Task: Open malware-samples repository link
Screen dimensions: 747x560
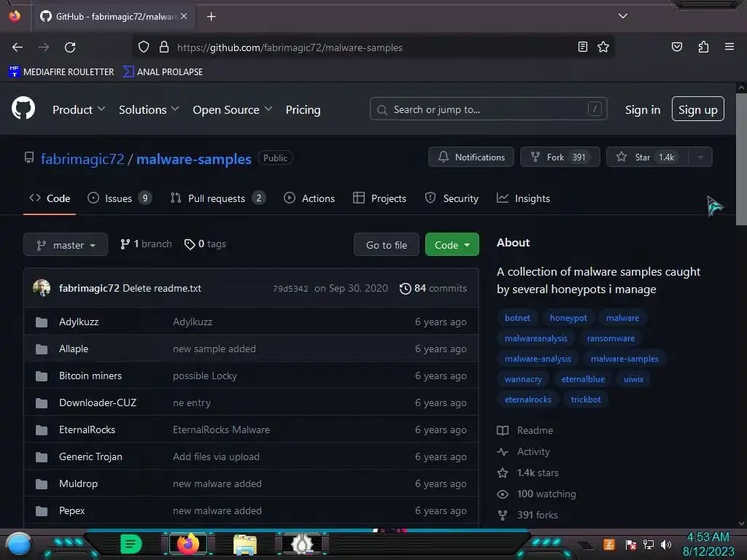Action: pyautogui.click(x=194, y=158)
